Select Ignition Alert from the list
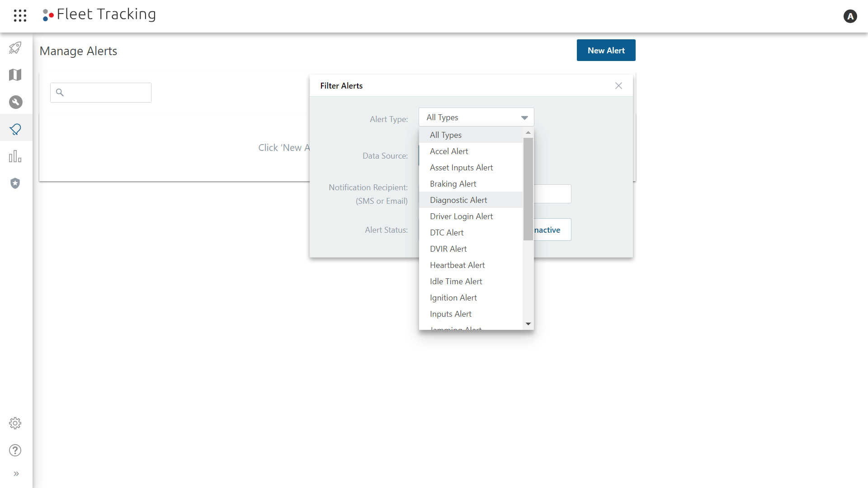Viewport: 868px width, 488px height. tap(454, 297)
